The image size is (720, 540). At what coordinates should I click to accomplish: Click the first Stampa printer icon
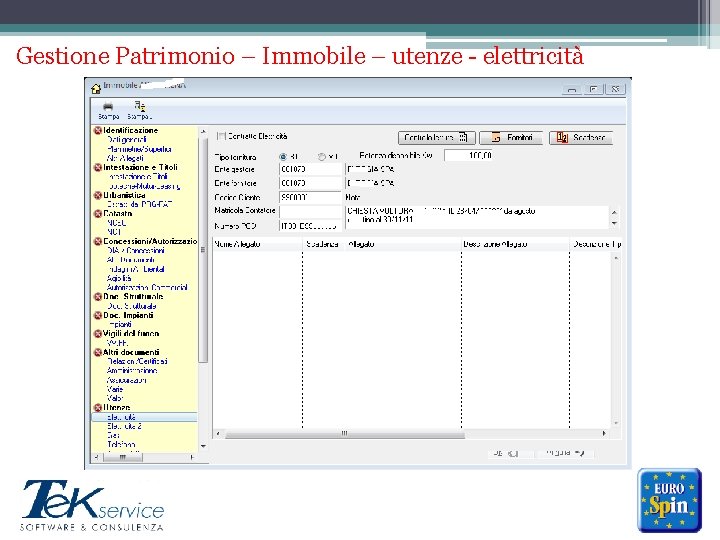tap(107, 106)
